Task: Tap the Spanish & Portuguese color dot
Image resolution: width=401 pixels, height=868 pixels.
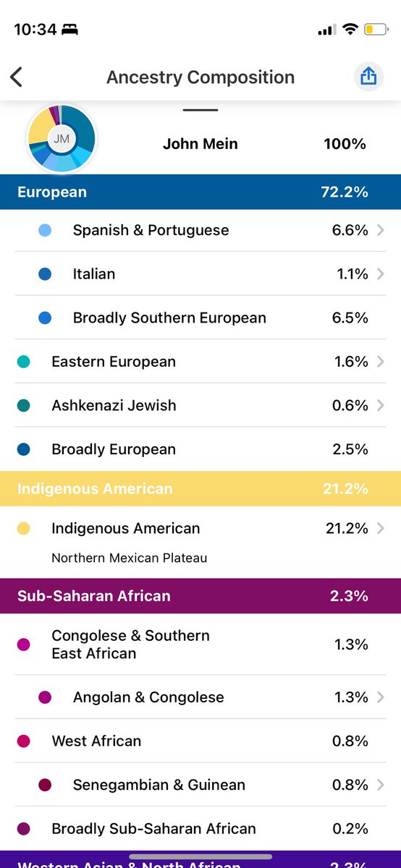Action: [x=45, y=230]
